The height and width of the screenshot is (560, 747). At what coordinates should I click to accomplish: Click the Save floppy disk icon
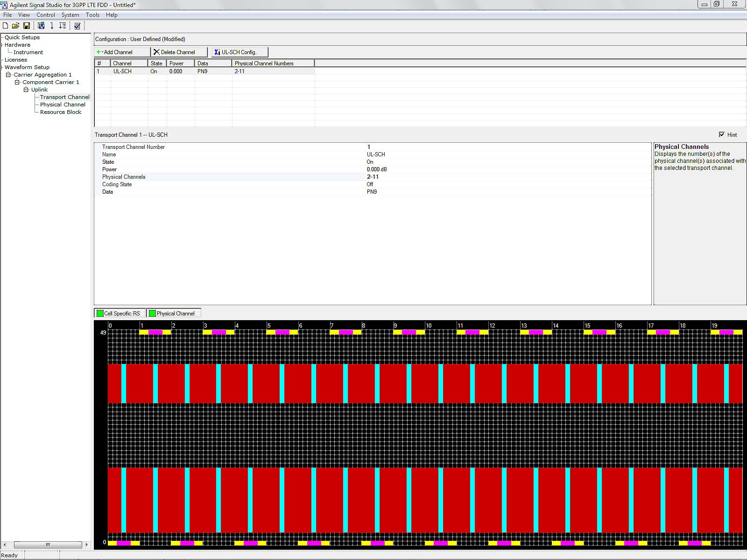coord(27,26)
